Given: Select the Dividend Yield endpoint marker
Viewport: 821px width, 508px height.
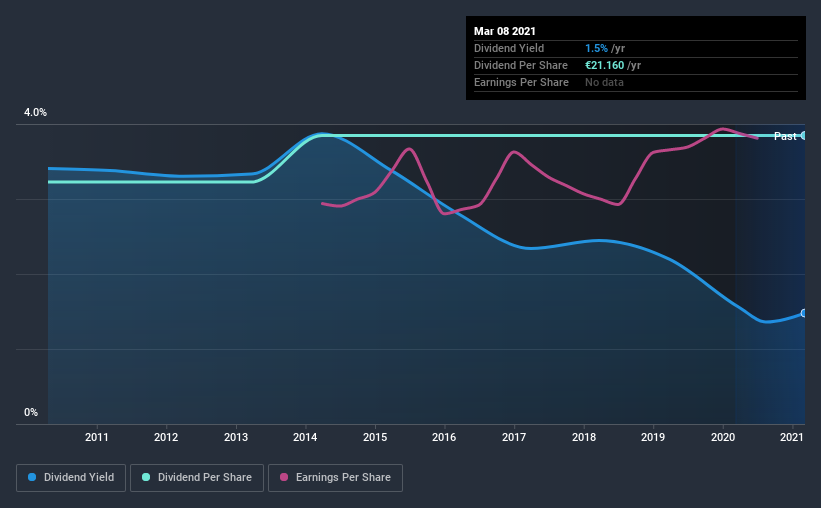Looking at the screenshot, I should click(x=803, y=313).
